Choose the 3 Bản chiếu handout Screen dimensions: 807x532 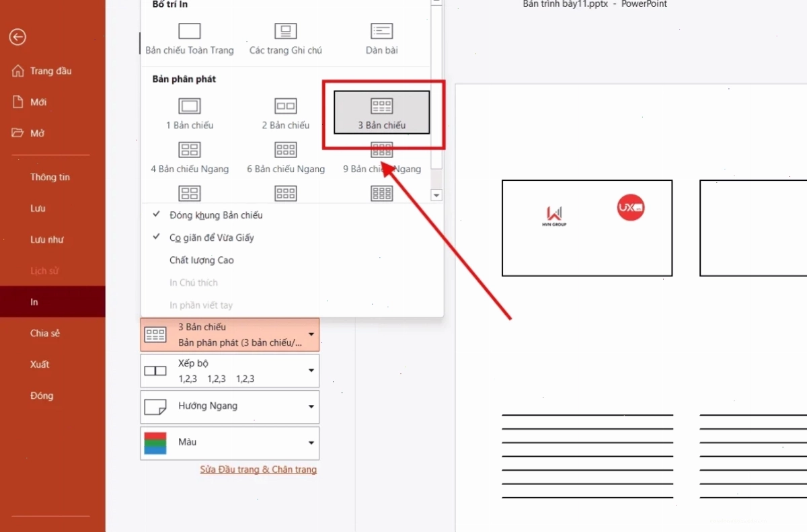382,112
